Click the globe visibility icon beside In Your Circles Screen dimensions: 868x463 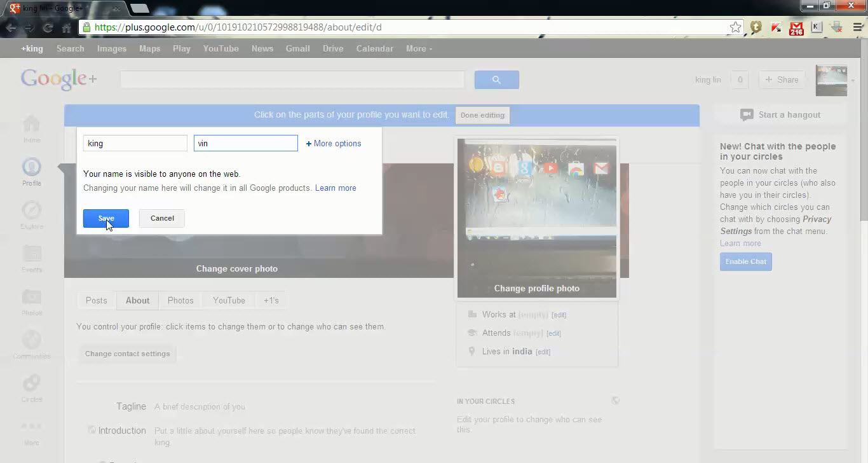615,401
